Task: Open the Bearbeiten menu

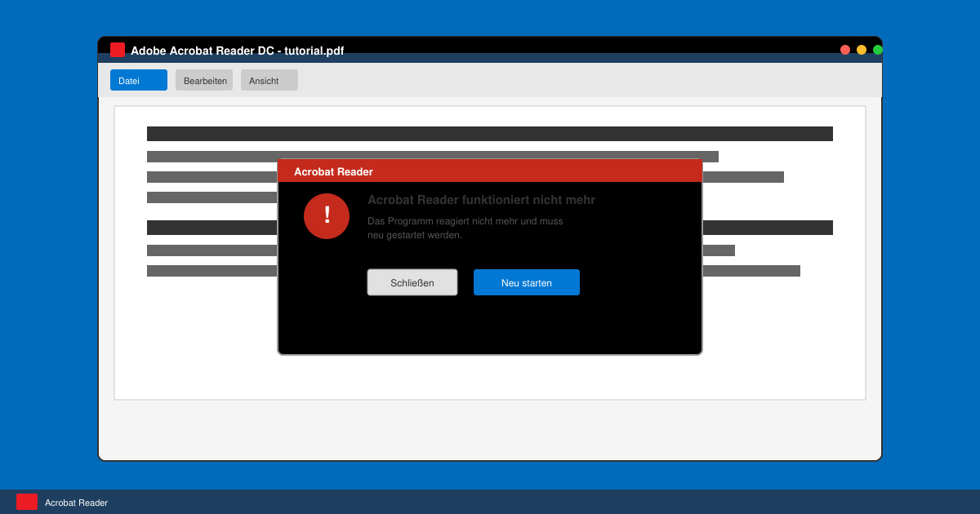Action: click(204, 80)
